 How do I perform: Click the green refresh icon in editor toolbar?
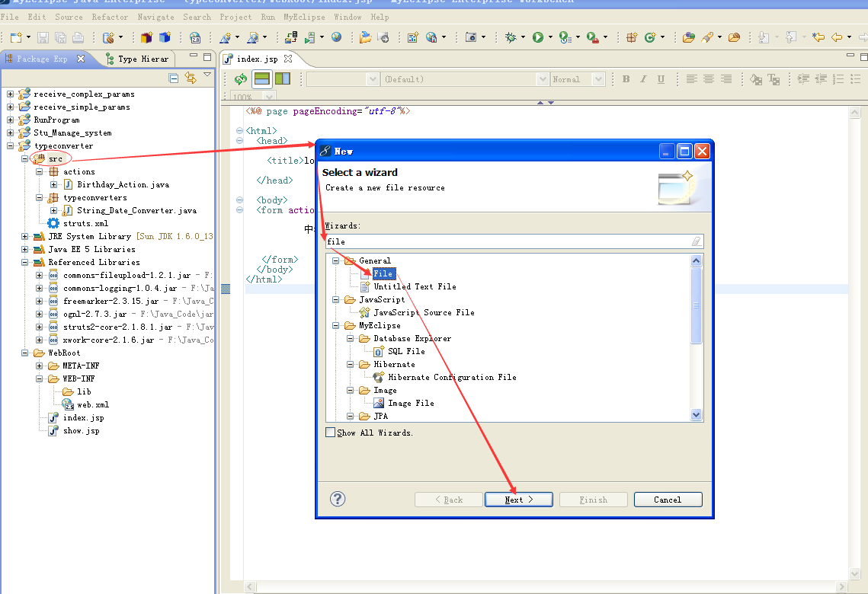[x=240, y=79]
